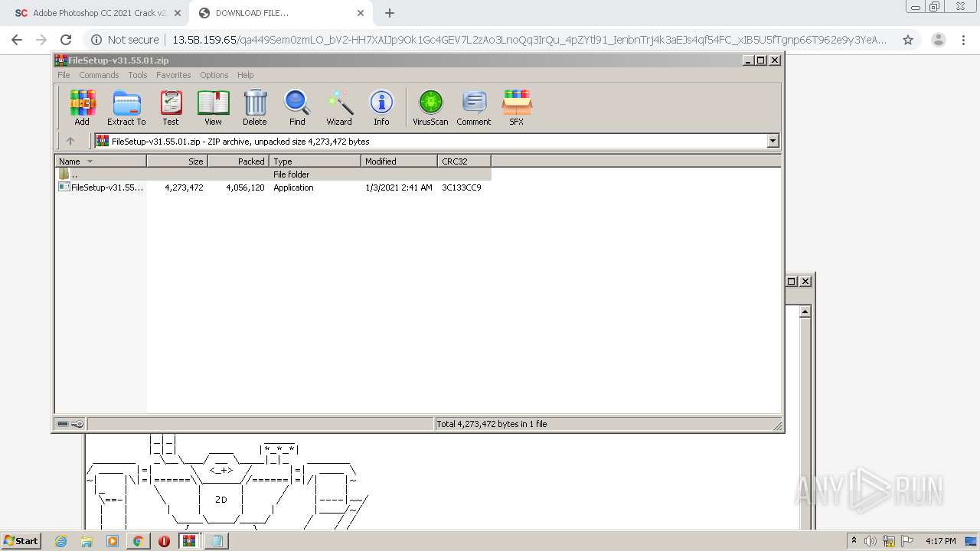
Task: Open Internet Explorer from taskbar
Action: [x=60, y=541]
